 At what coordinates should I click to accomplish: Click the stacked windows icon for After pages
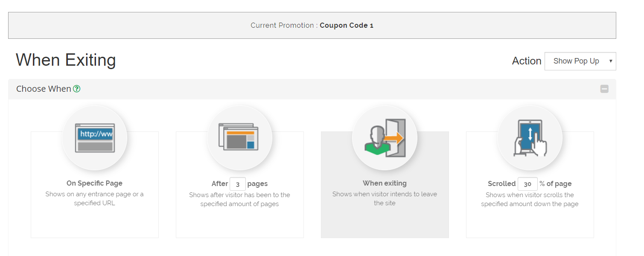[x=239, y=137]
